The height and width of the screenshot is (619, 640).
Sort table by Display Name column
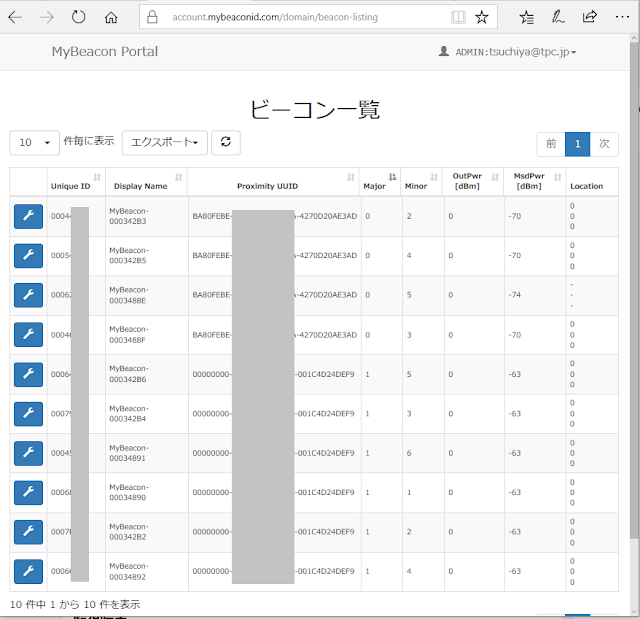coord(146,182)
